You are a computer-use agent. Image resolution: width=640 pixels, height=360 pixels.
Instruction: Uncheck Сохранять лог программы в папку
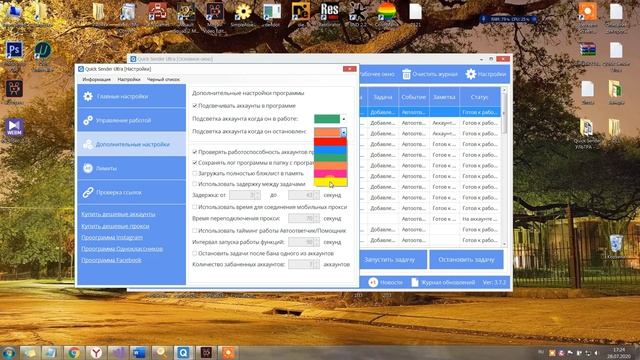pyautogui.click(x=195, y=162)
